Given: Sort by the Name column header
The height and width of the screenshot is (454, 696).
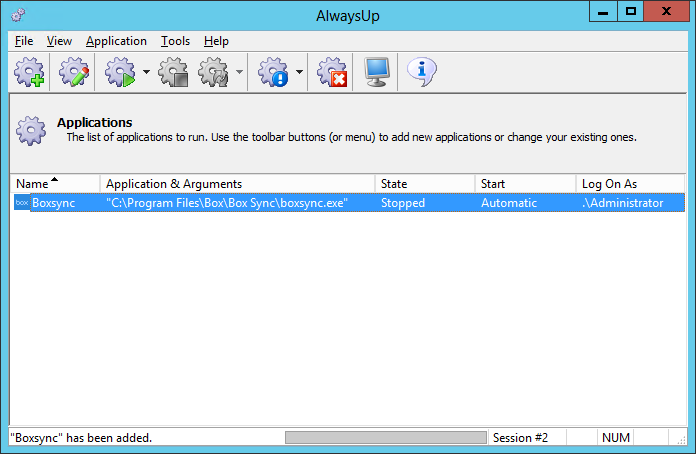Looking at the screenshot, I should pos(55,184).
